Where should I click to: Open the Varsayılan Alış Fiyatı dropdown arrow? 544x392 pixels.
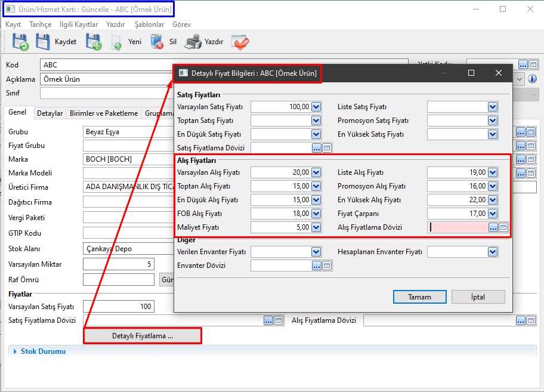(316, 172)
